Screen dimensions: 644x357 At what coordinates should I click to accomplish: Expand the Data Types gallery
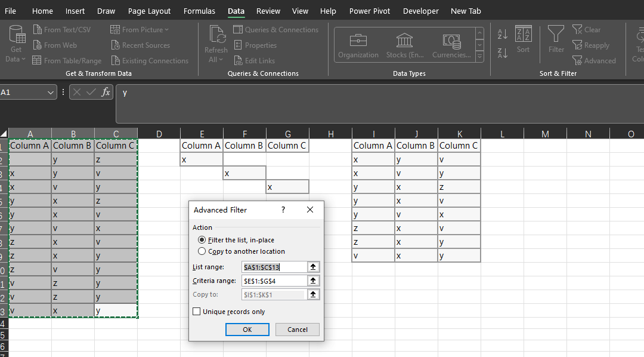(x=479, y=57)
